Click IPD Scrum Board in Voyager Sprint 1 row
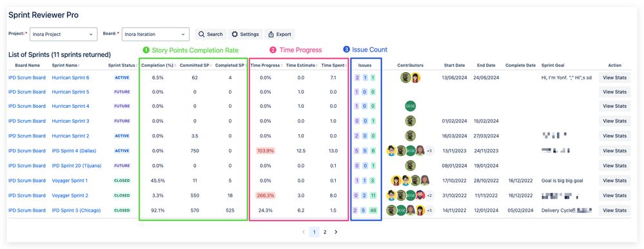The height and width of the screenshot is (249, 644). (x=27, y=181)
